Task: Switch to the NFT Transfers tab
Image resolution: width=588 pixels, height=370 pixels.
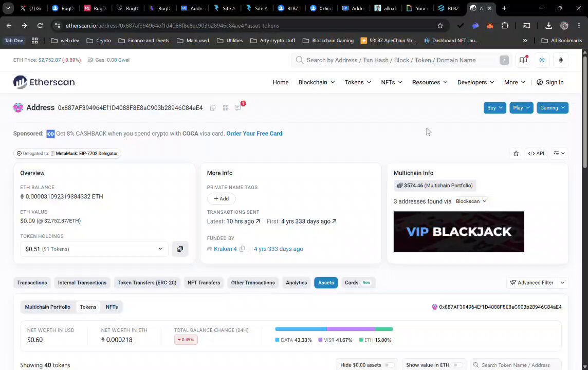Action: click(x=204, y=283)
